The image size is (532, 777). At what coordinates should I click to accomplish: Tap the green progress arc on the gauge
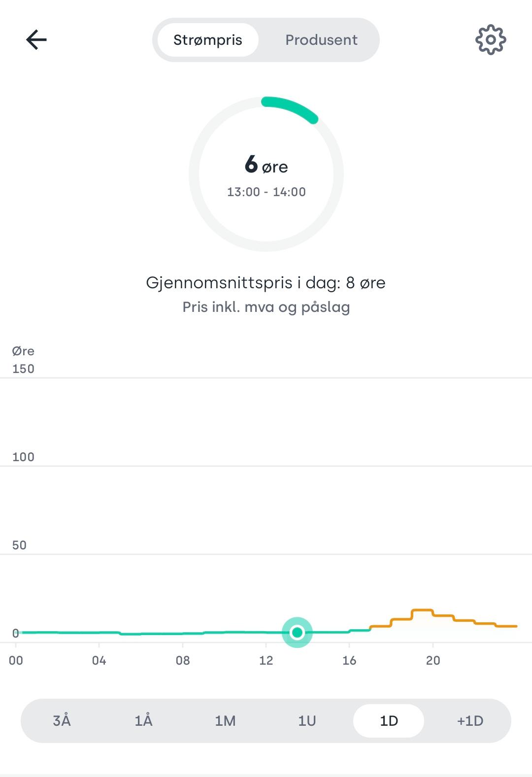click(x=291, y=107)
